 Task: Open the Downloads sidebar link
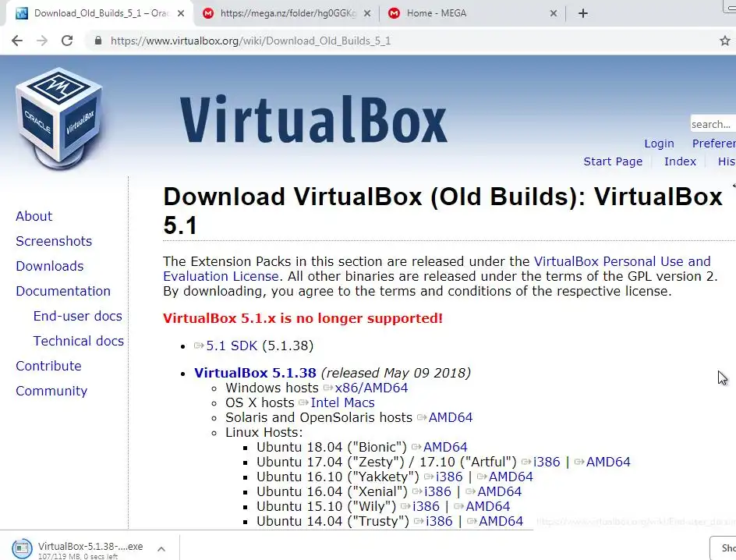coord(50,266)
